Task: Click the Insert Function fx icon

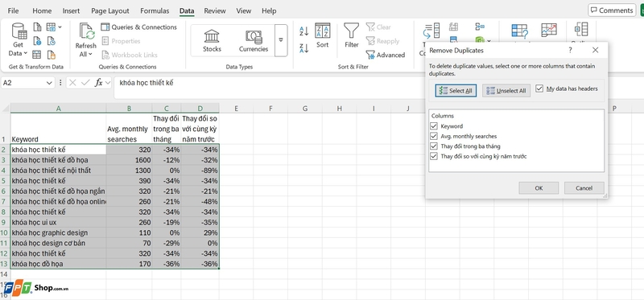Action: 98,83
